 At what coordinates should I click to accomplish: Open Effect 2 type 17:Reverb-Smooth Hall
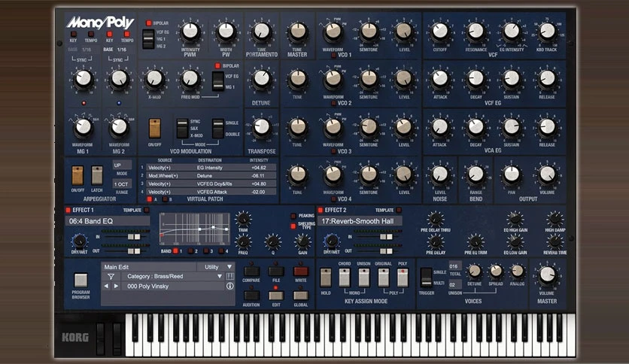coord(360,221)
